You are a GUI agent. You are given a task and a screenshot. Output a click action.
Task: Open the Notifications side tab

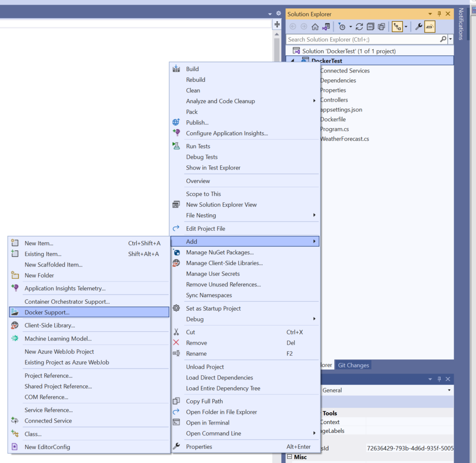click(x=461, y=24)
